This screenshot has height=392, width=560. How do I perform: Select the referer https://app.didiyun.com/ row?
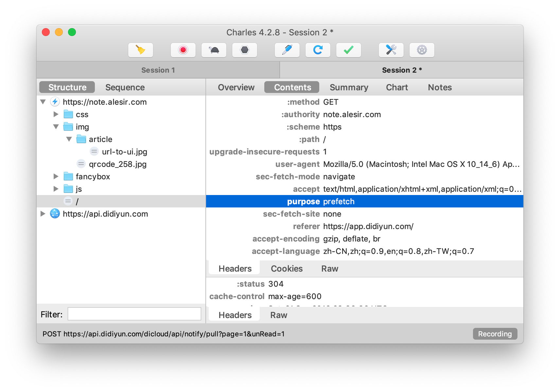coord(365,226)
